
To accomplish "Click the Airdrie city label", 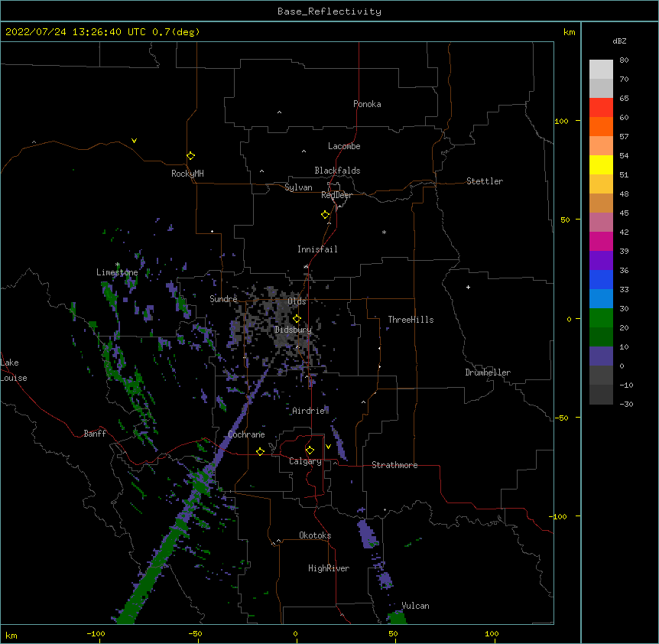I will click(x=309, y=411).
